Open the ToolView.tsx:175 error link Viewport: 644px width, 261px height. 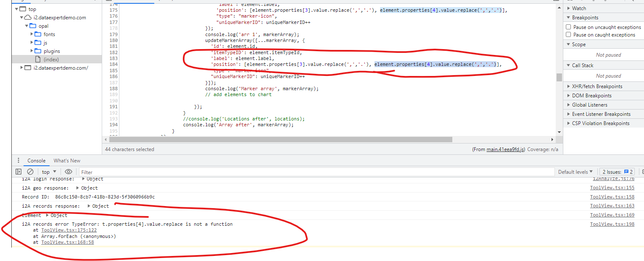click(x=69, y=230)
